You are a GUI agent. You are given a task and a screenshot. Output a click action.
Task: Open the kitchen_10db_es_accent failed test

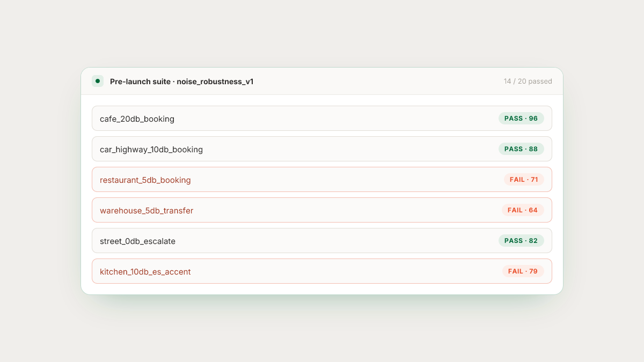[x=322, y=271]
